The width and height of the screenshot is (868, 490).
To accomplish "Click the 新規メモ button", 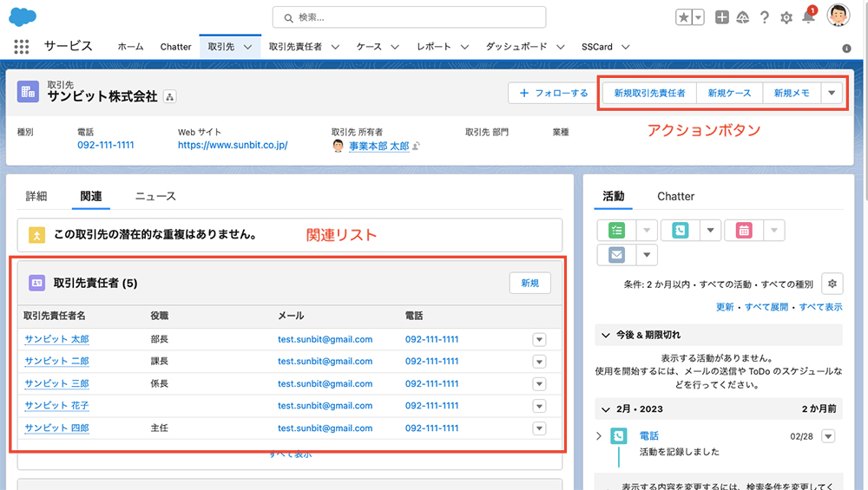I will (792, 93).
